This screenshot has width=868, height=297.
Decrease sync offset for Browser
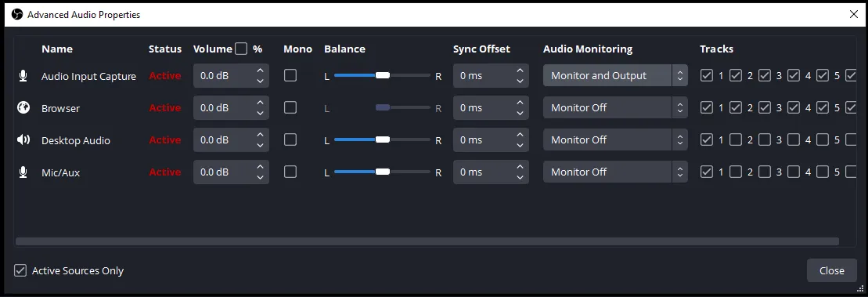(x=520, y=113)
